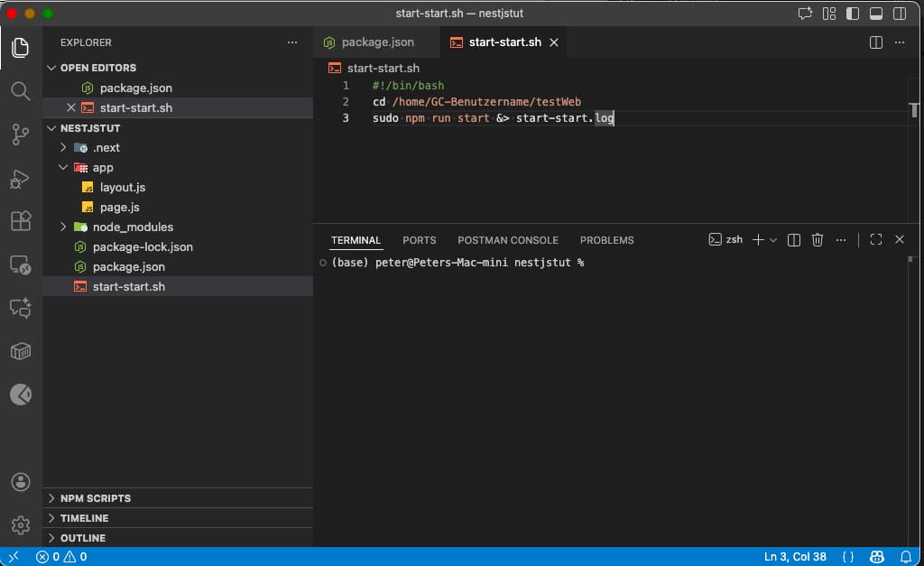Image resolution: width=924 pixels, height=566 pixels.
Task: Maximize the terminal panel size
Action: tap(876, 240)
